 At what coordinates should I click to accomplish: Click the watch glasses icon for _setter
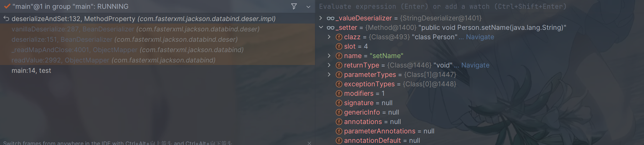(x=330, y=28)
